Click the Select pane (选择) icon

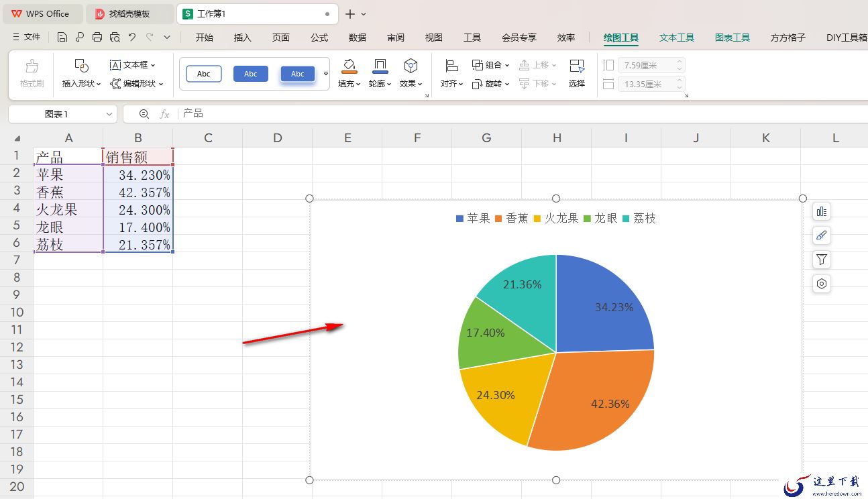click(x=577, y=73)
